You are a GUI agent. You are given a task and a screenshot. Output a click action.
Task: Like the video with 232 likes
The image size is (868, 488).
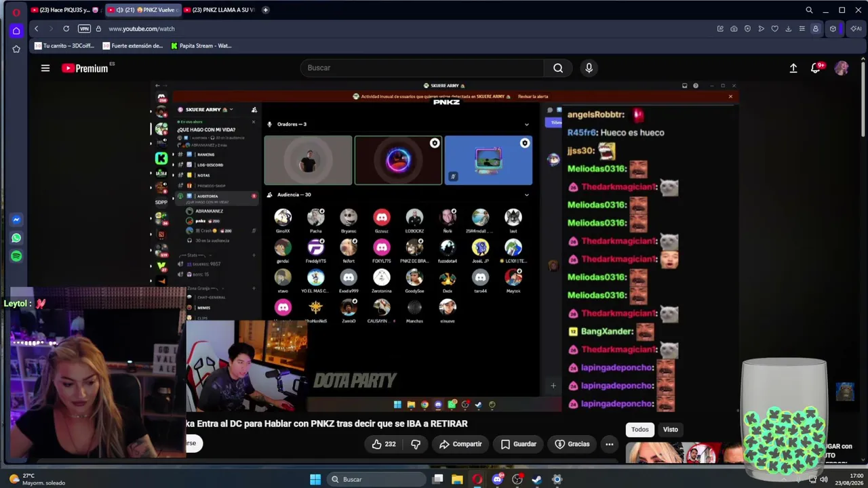pos(383,444)
